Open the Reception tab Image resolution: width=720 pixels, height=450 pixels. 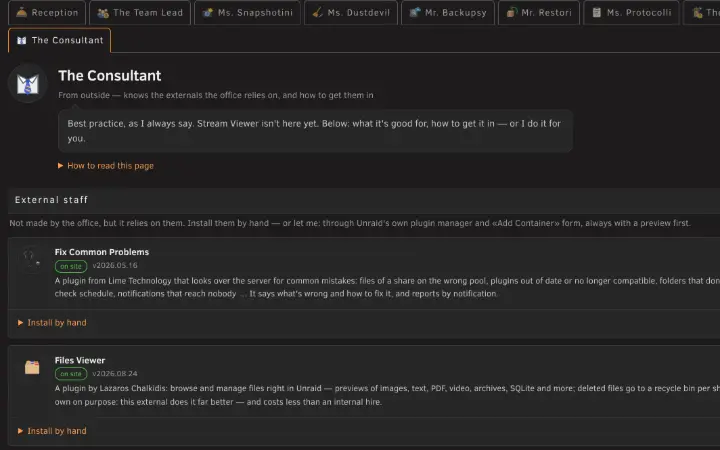(x=47, y=12)
